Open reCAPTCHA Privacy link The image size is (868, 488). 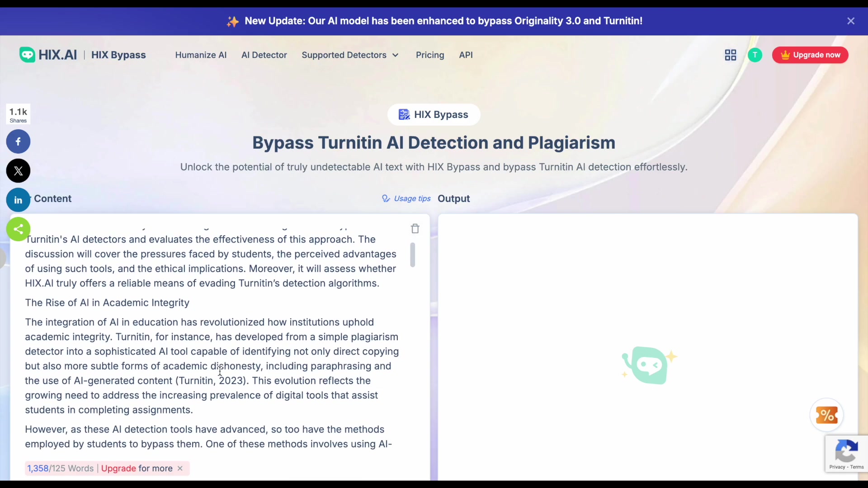tap(837, 467)
